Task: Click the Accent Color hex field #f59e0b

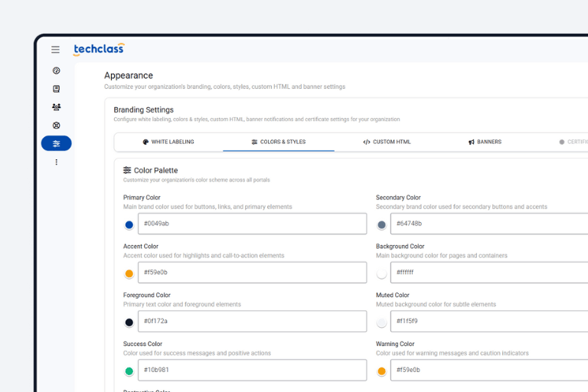Action: click(x=253, y=273)
